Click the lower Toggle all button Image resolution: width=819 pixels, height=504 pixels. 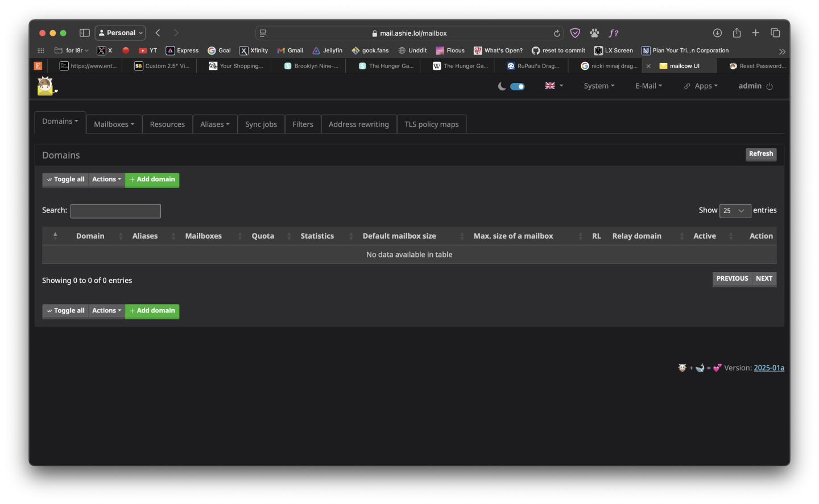(x=65, y=311)
